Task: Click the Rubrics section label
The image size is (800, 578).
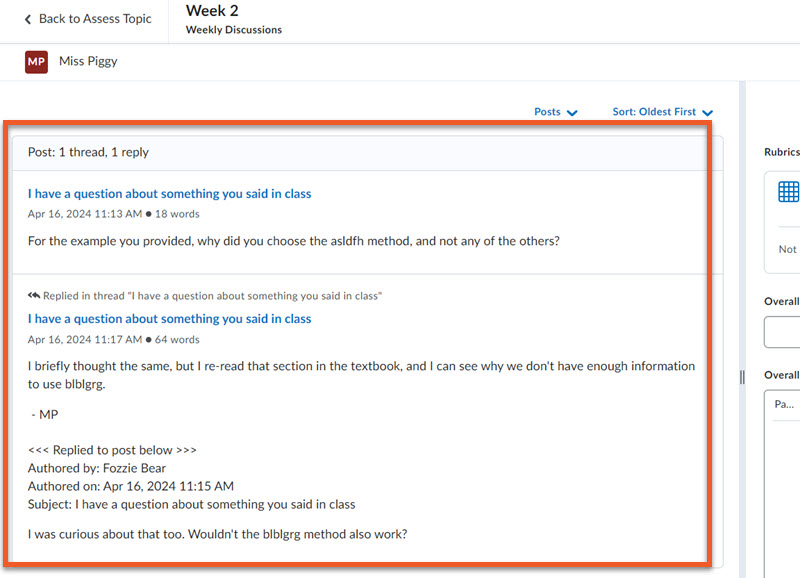Action: click(781, 152)
